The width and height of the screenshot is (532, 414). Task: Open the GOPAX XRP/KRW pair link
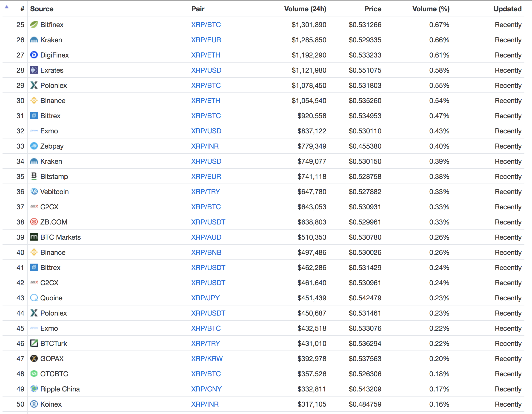point(207,359)
